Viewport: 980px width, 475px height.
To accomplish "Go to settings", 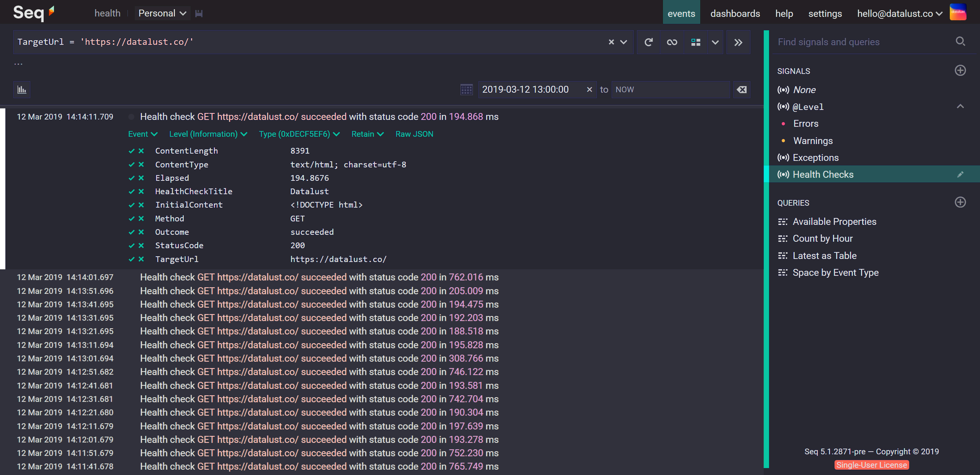I will tap(825, 13).
